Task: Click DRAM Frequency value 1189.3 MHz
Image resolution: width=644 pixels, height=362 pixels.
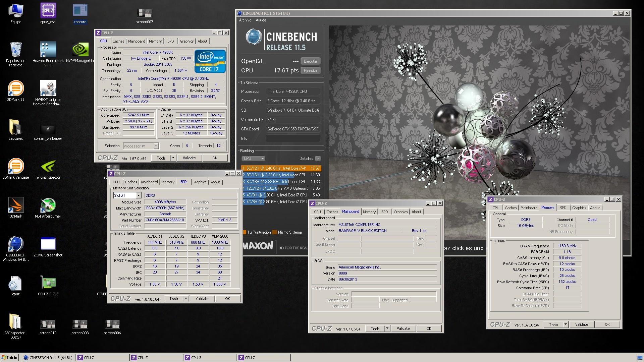Action: tap(567, 246)
